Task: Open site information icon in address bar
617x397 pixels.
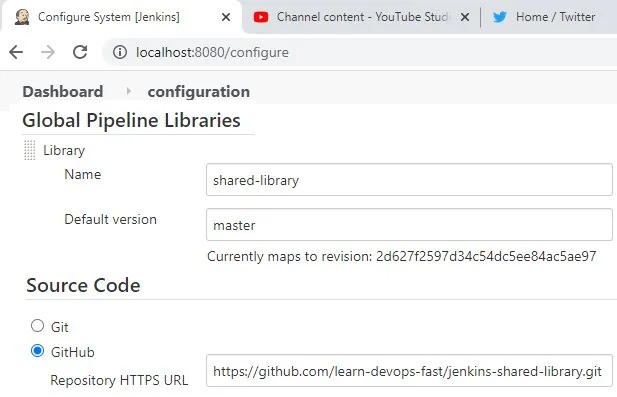Action: (120, 52)
